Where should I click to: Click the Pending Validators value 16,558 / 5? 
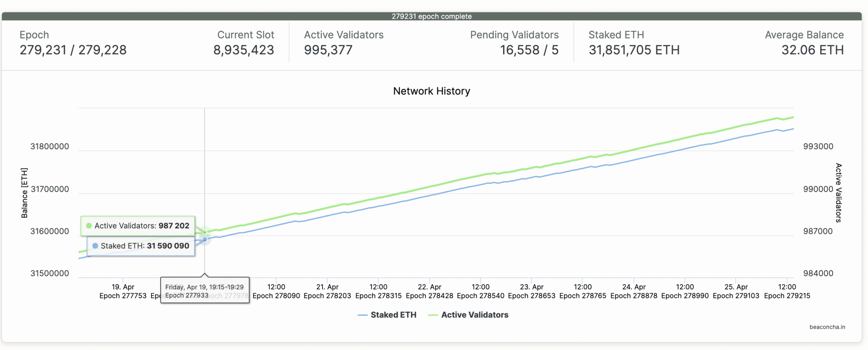point(529,50)
